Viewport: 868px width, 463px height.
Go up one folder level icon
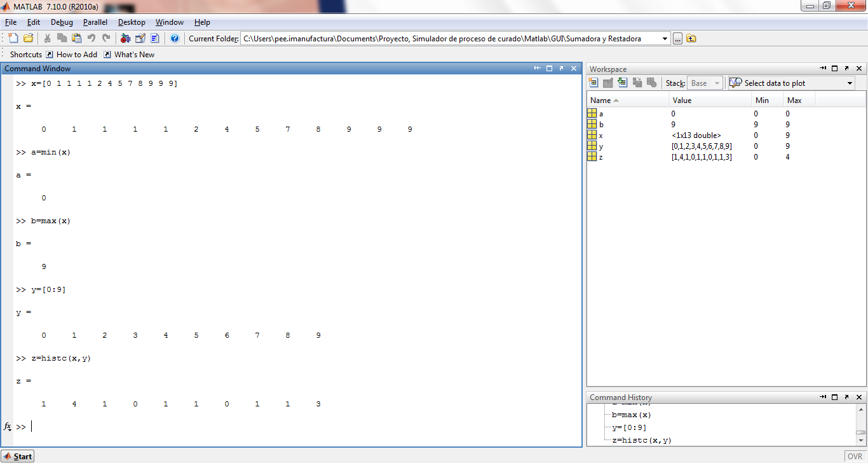tap(691, 39)
